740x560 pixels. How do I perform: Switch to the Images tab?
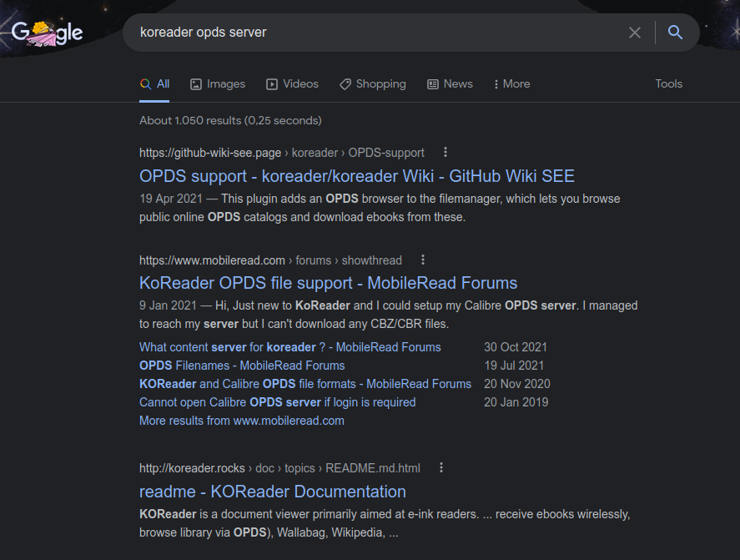pyautogui.click(x=218, y=84)
